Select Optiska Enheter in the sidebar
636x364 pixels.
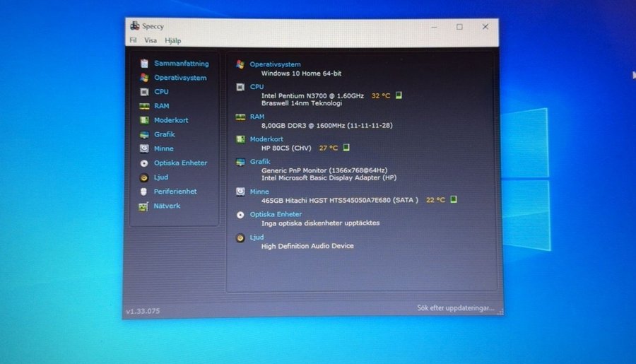coord(180,163)
